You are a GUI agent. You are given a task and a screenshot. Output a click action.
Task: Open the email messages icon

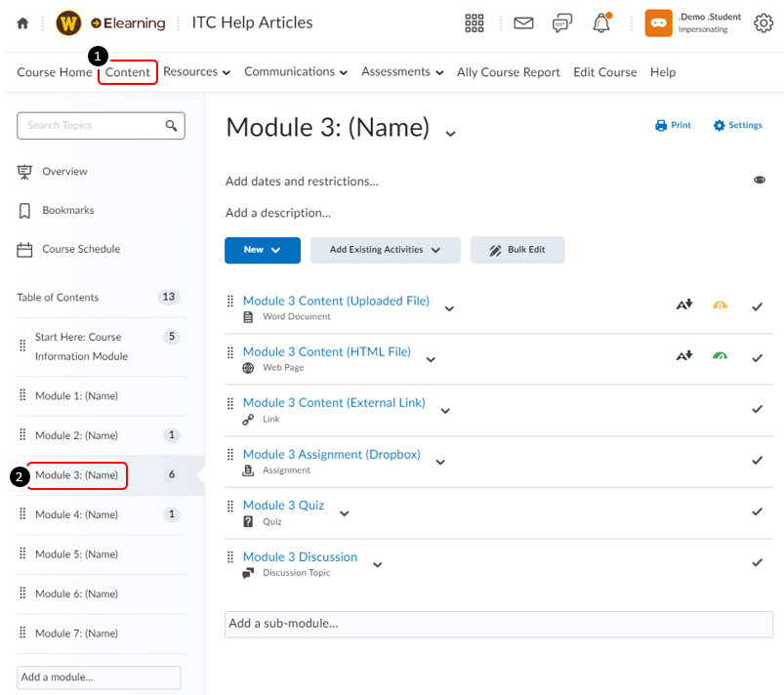click(522, 22)
